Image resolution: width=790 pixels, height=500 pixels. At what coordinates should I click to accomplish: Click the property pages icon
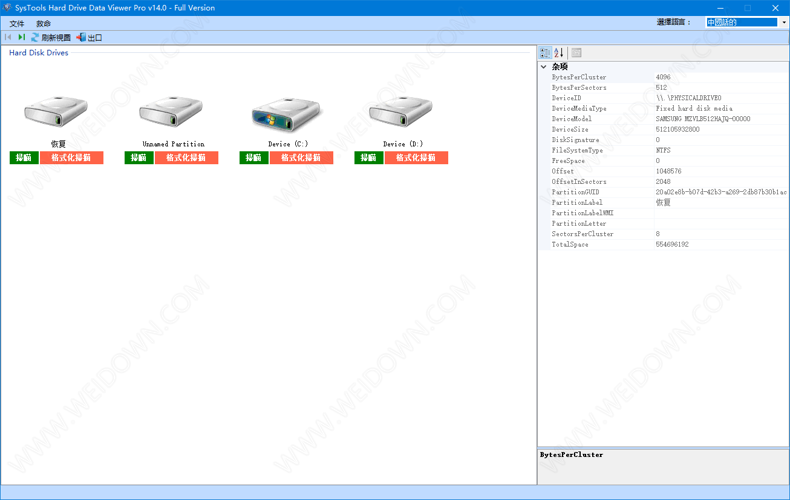tap(576, 53)
